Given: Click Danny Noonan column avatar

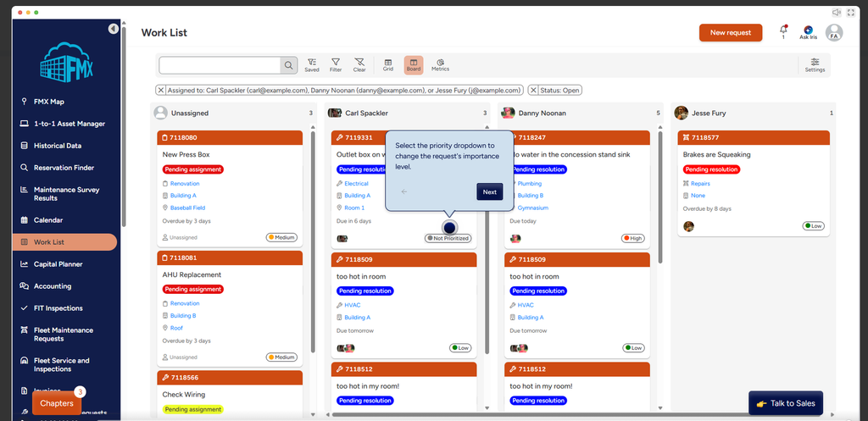Looking at the screenshot, I should coord(508,113).
